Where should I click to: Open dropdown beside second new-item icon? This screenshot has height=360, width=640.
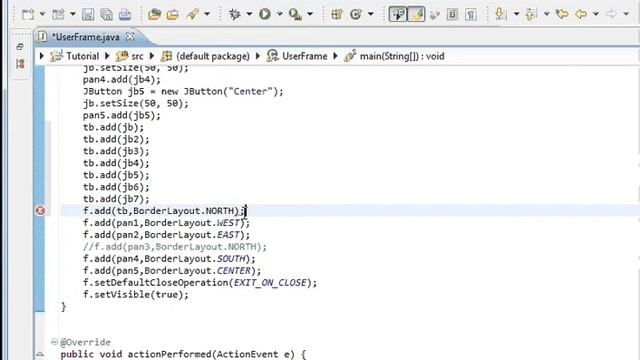pyautogui.click(x=72, y=14)
